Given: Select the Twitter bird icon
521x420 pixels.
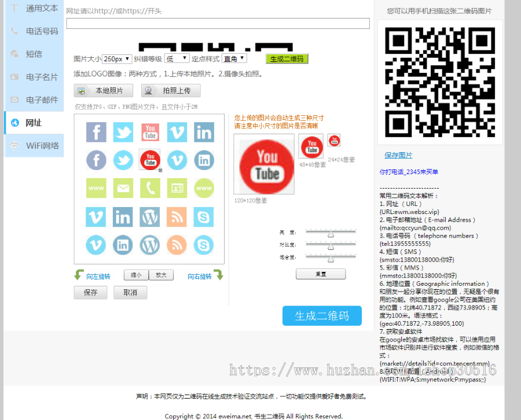Looking at the screenshot, I should 123,132.
